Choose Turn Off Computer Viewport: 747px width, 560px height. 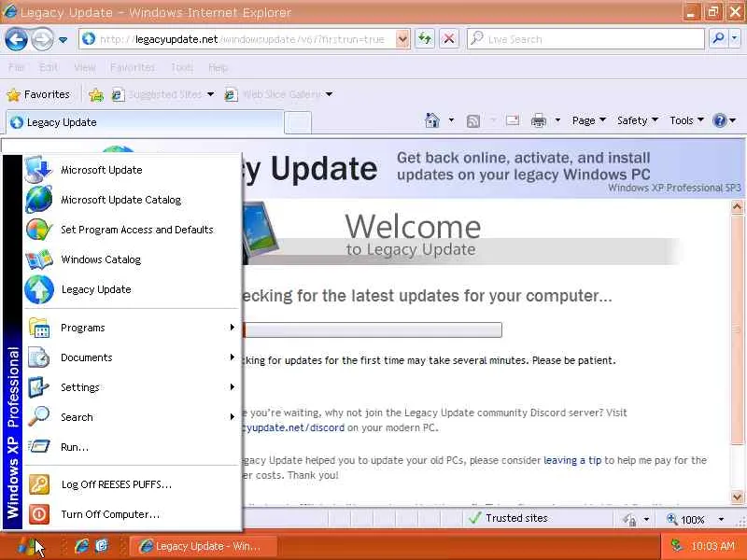coord(133,514)
